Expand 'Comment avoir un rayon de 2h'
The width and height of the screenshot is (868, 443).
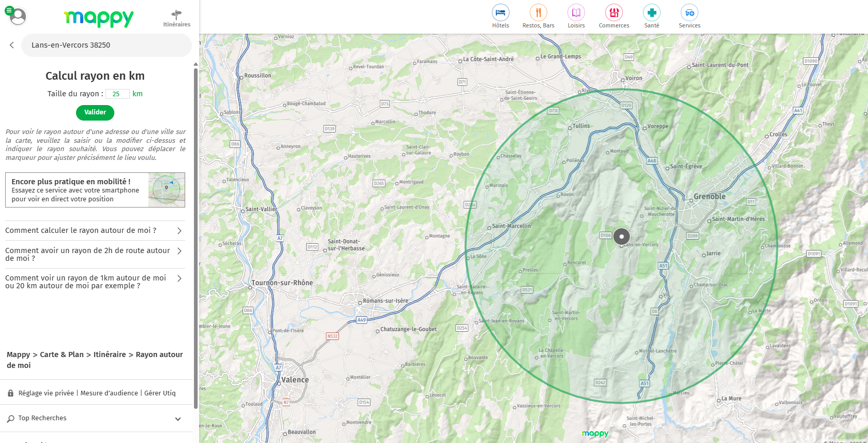coord(95,254)
